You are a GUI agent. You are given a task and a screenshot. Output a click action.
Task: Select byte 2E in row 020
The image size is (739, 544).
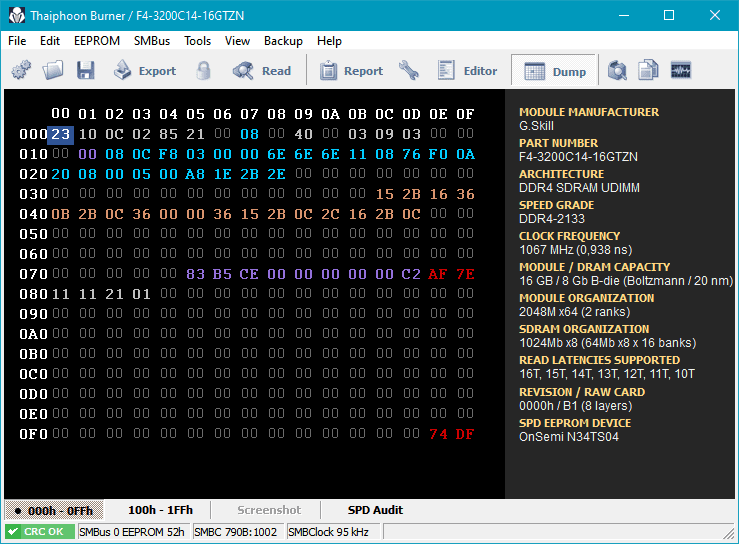point(276,174)
